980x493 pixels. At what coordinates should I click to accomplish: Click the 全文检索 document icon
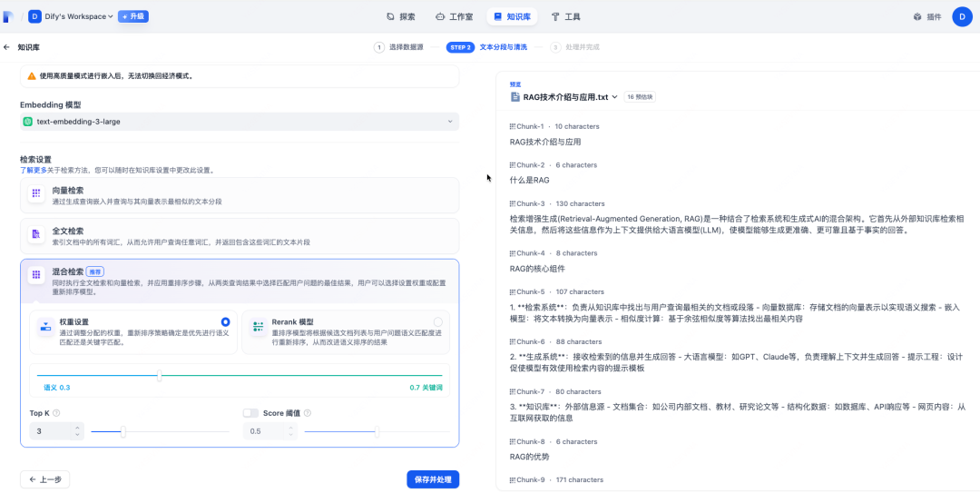[x=36, y=234]
